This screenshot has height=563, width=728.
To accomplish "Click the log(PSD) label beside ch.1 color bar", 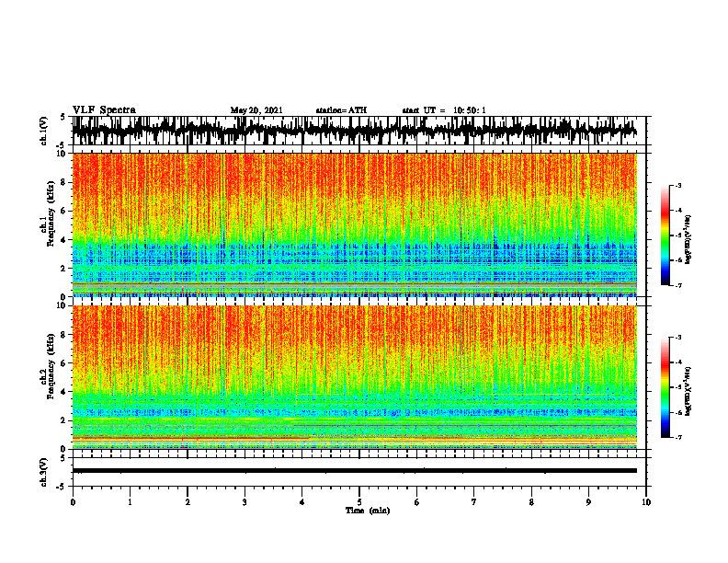I will coord(688,240).
